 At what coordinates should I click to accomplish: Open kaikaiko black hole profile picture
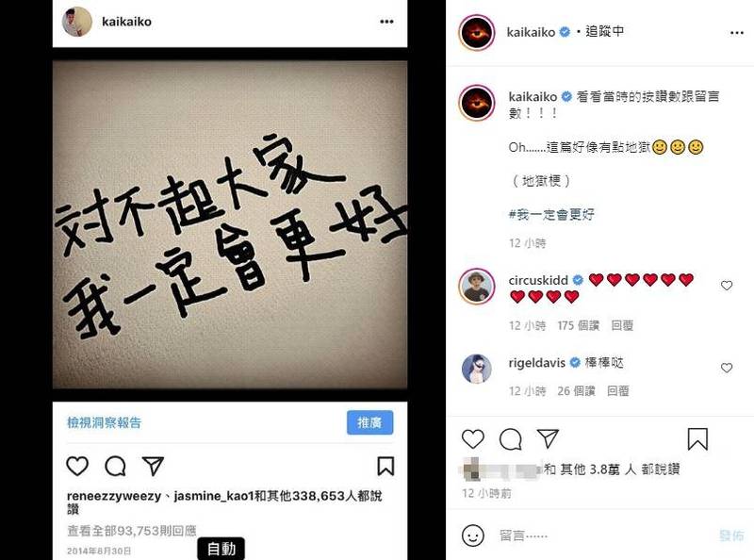point(477,33)
